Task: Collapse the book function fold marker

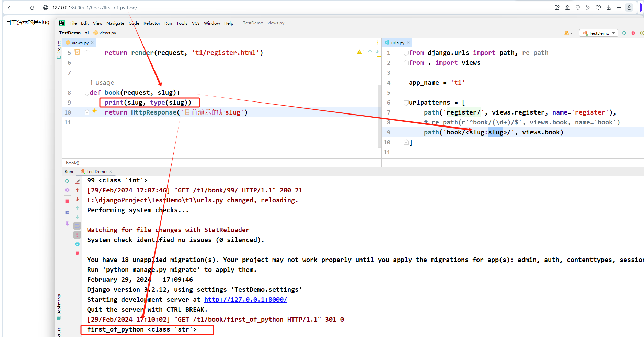Action: (87, 93)
